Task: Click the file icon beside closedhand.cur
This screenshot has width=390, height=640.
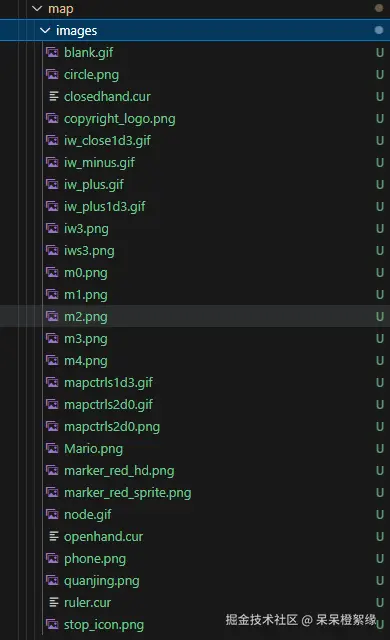Action: tap(53, 96)
